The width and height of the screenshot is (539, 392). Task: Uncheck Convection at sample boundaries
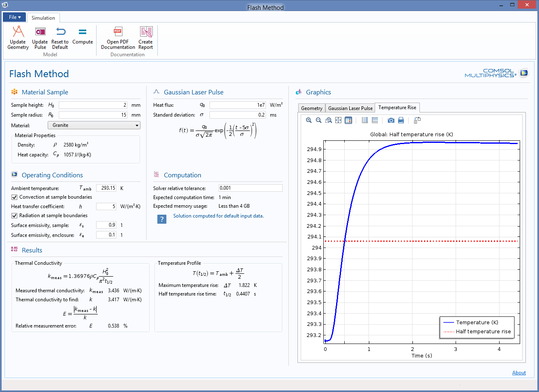pos(14,197)
